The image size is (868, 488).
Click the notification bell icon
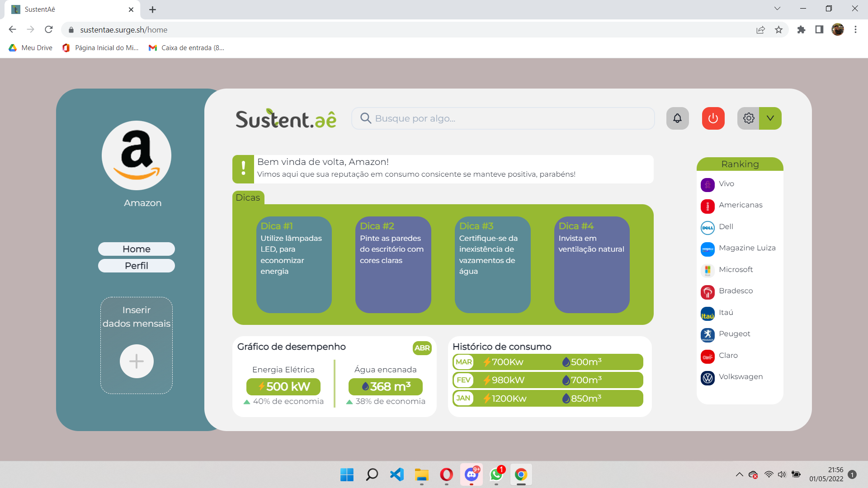677,118
